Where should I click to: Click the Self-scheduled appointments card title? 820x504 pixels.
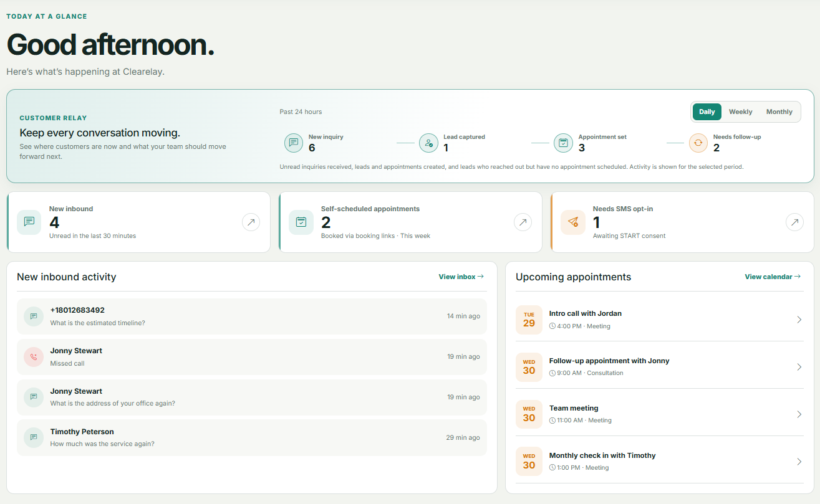370,209
